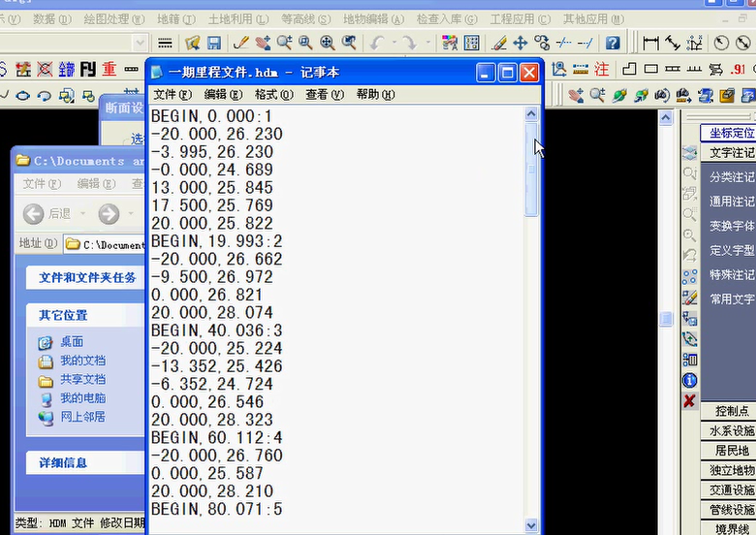
Task: Click Notepad scrollbar down arrow
Action: [531, 525]
